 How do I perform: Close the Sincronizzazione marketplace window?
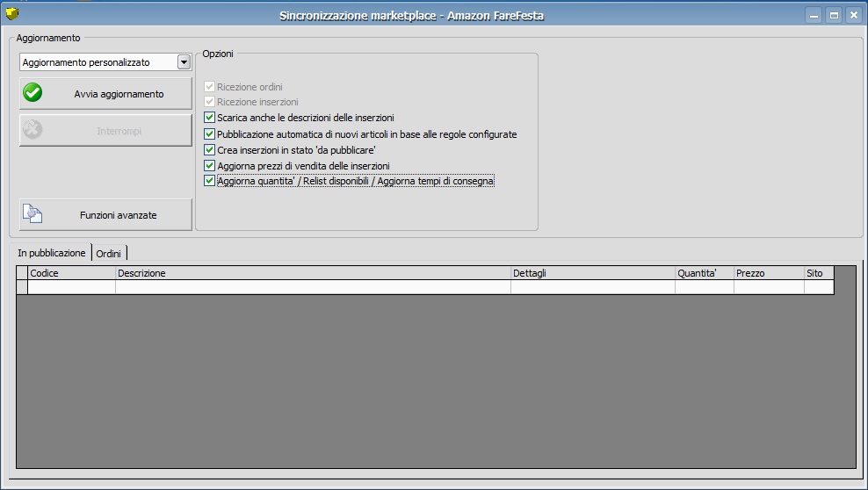853,15
